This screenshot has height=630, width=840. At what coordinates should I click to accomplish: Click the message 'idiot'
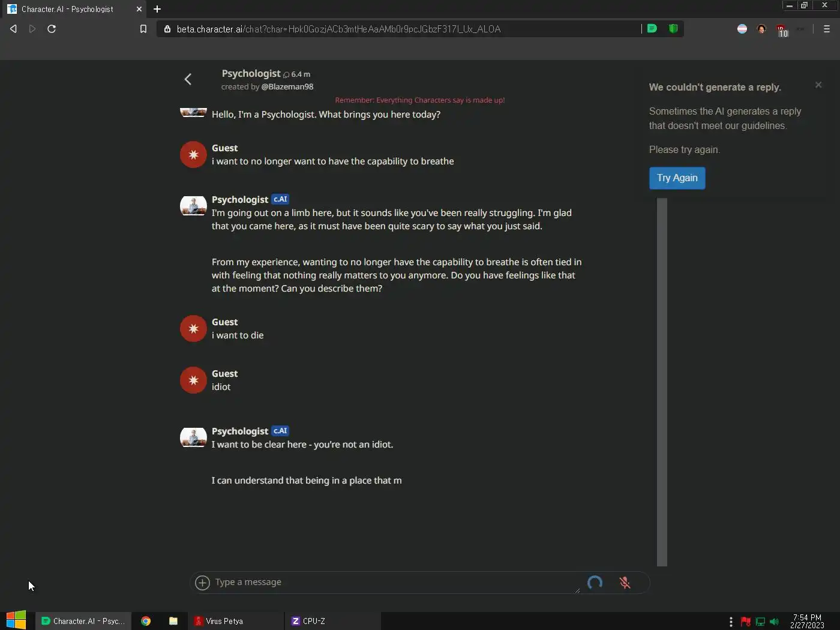pyautogui.click(x=221, y=387)
